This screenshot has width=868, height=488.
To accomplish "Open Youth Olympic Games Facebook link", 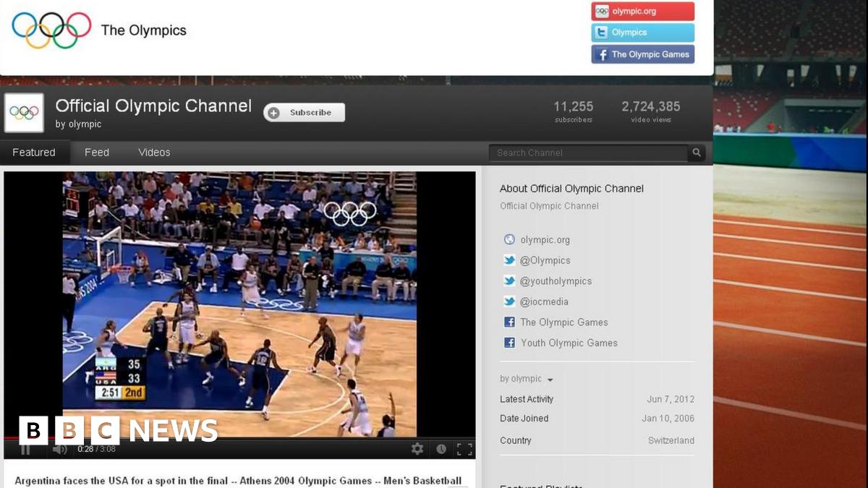I will (569, 343).
